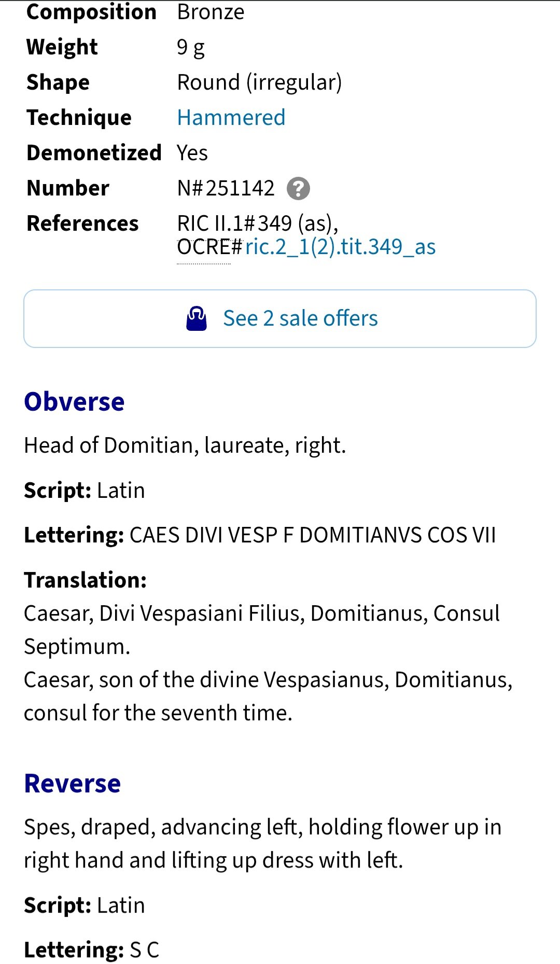
Task: Click the S C reverse lettering
Action: tap(144, 950)
